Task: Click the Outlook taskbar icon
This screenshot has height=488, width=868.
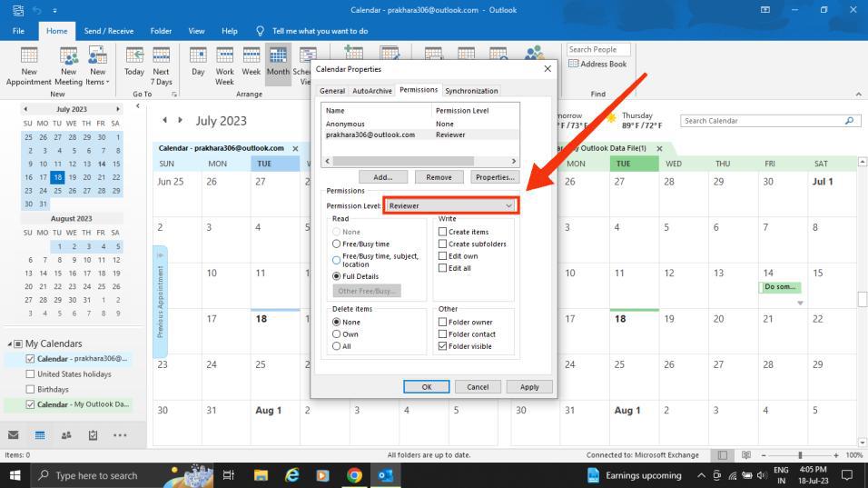Action: [x=386, y=475]
